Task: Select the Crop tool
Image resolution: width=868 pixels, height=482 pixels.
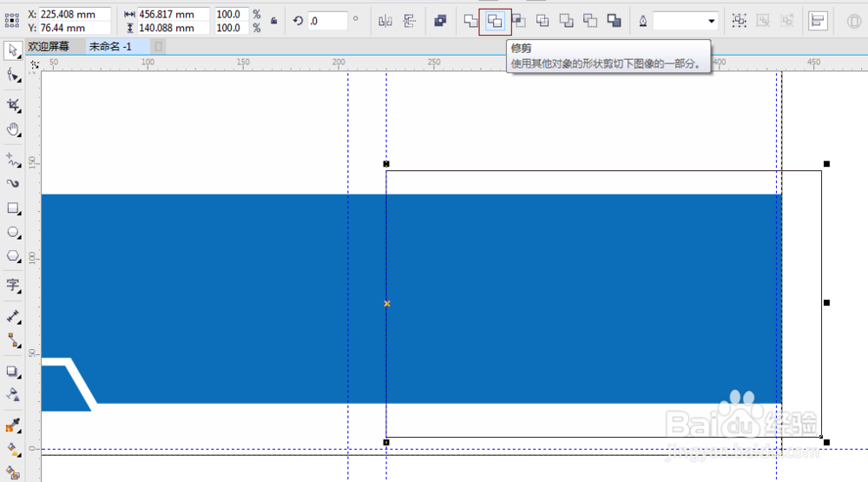Action: pos(13,105)
